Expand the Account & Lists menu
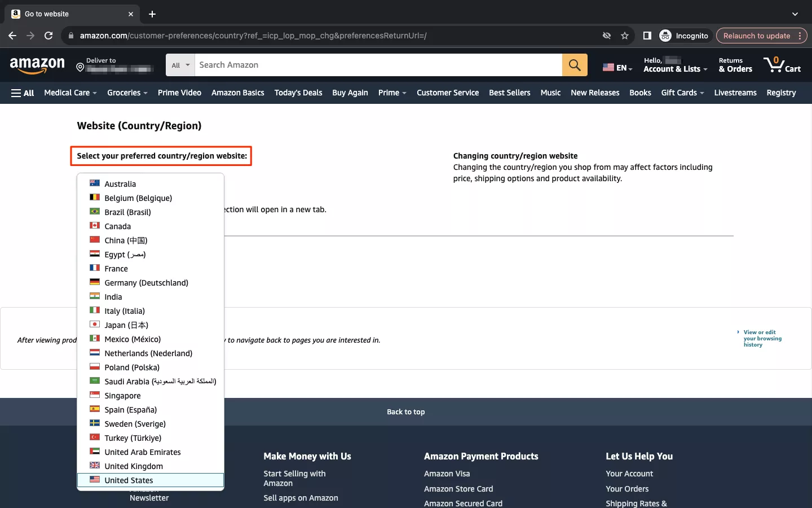Image resolution: width=812 pixels, height=508 pixels. tap(676, 65)
